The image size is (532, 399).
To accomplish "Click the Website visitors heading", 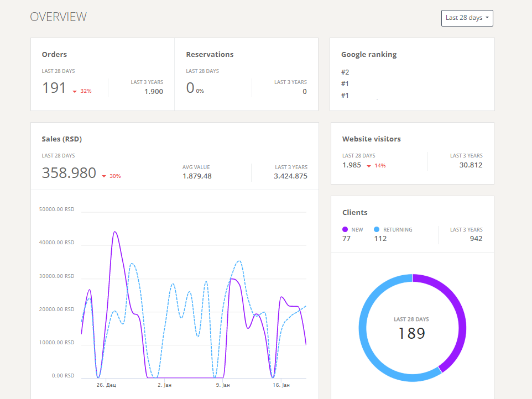I will (371, 139).
